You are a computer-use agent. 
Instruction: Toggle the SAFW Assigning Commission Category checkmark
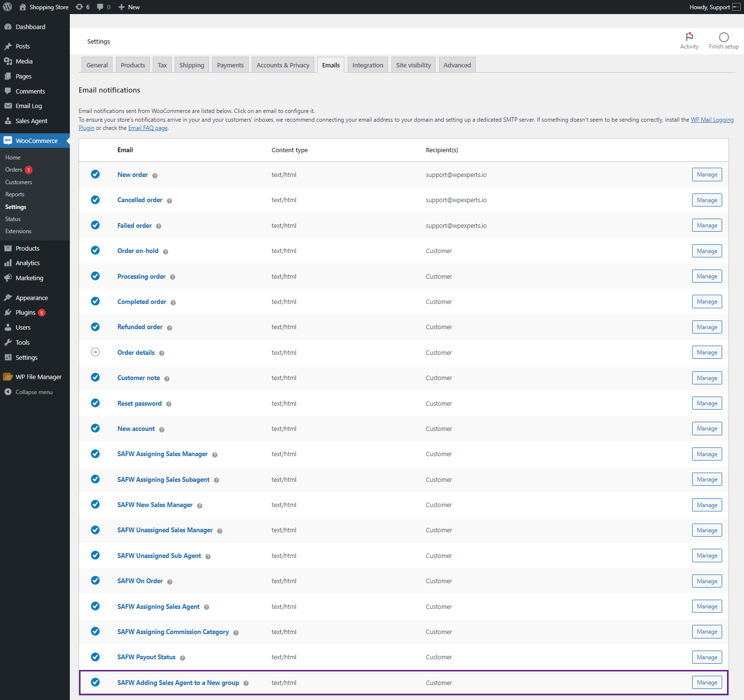[x=96, y=631]
